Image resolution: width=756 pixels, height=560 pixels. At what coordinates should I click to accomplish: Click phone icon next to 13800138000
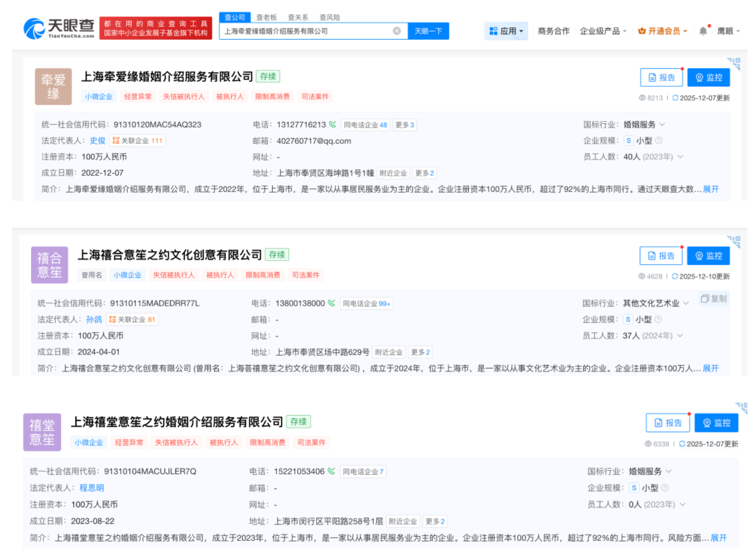331,303
